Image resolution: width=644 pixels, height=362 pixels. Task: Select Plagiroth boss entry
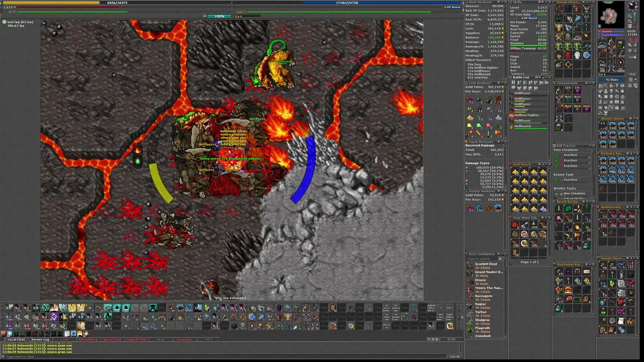(485, 330)
